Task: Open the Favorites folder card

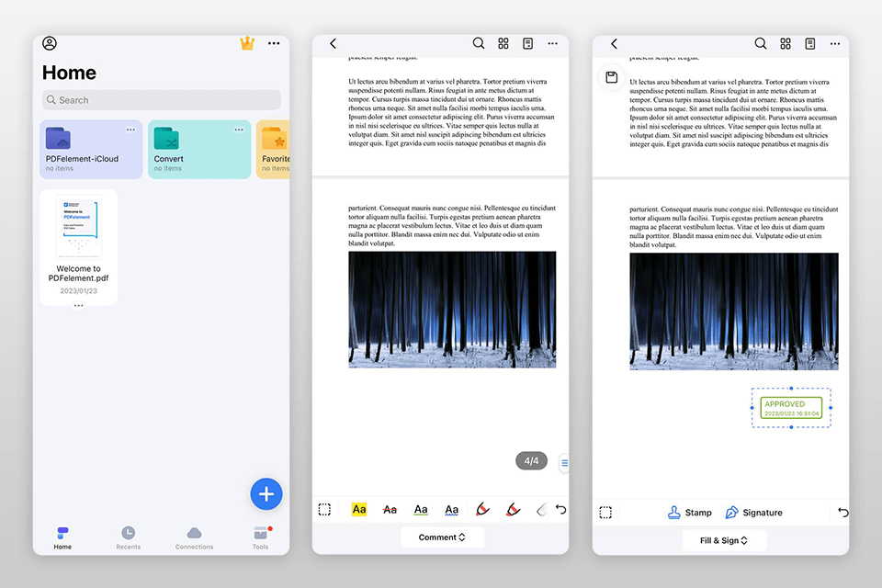Action: (x=274, y=149)
